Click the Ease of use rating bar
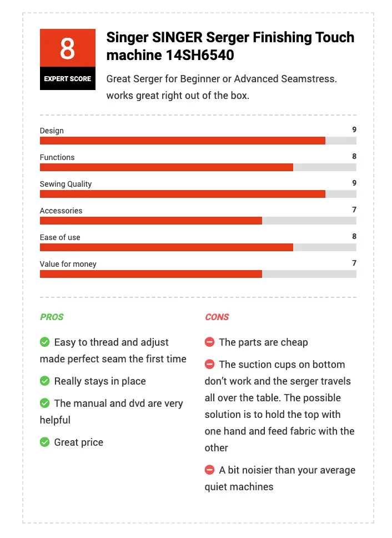The width and height of the screenshot is (392, 538). pyautogui.click(x=198, y=247)
